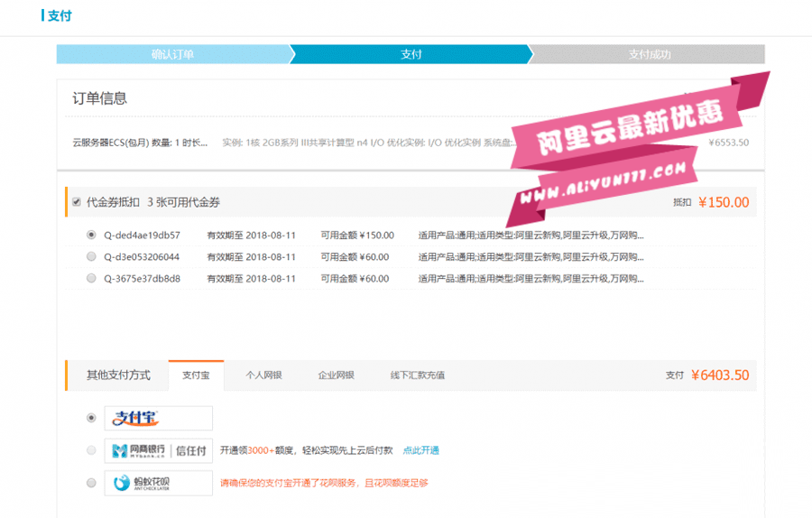
Task: Switch to the 个人网银 tab
Action: pos(263,375)
